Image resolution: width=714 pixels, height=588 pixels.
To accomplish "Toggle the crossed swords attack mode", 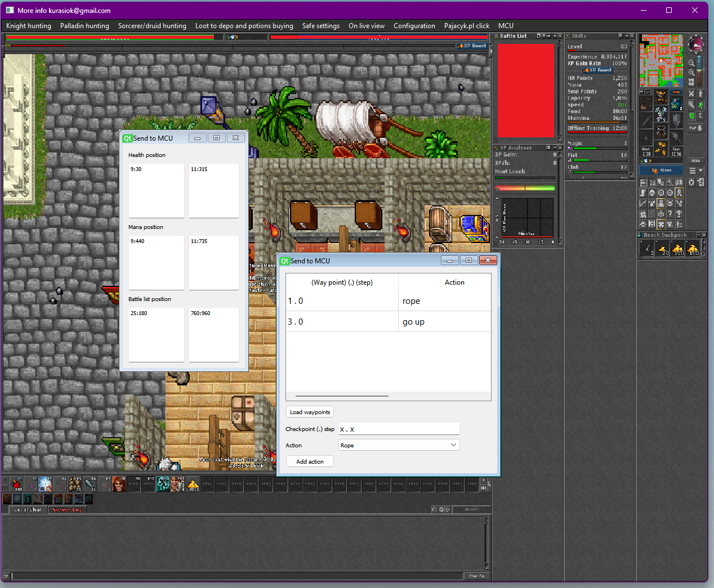I will (x=691, y=94).
